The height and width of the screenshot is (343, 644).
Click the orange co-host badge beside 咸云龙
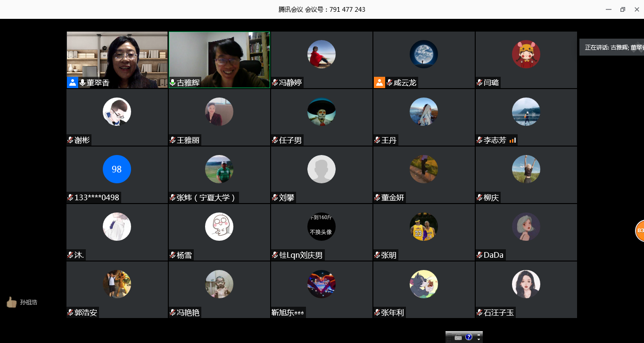click(380, 83)
